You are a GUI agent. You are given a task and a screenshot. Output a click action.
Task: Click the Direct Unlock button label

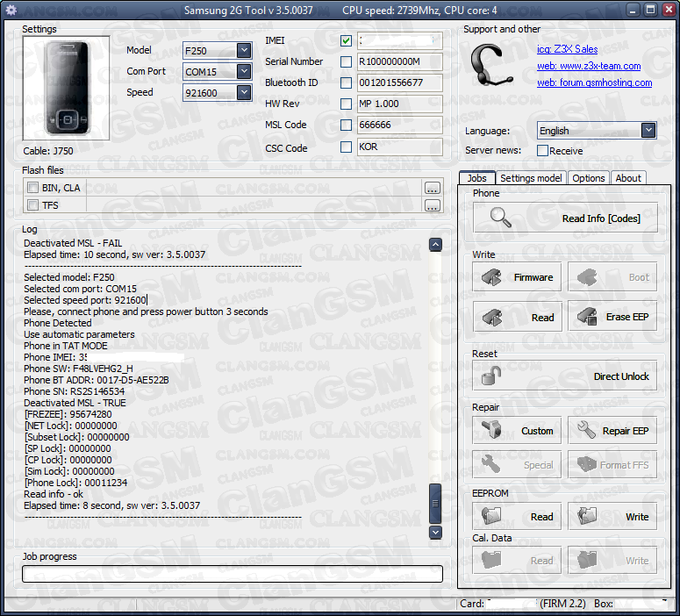click(x=621, y=376)
